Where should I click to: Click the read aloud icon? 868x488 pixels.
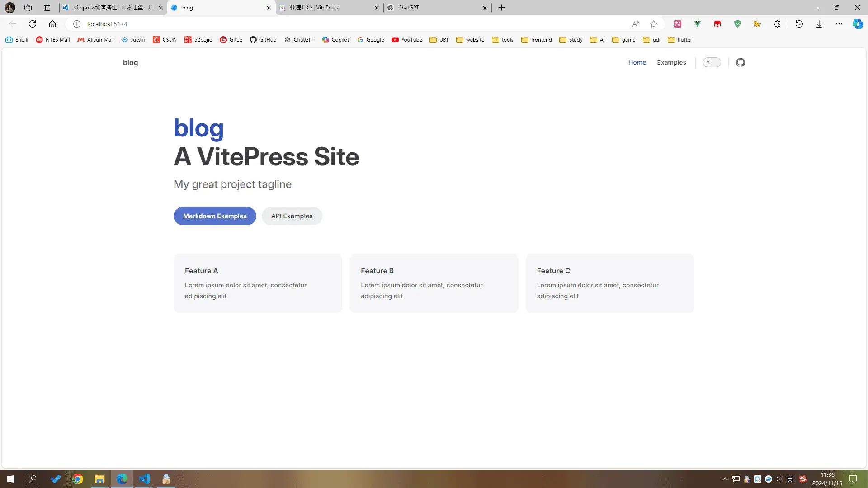pyautogui.click(x=636, y=24)
